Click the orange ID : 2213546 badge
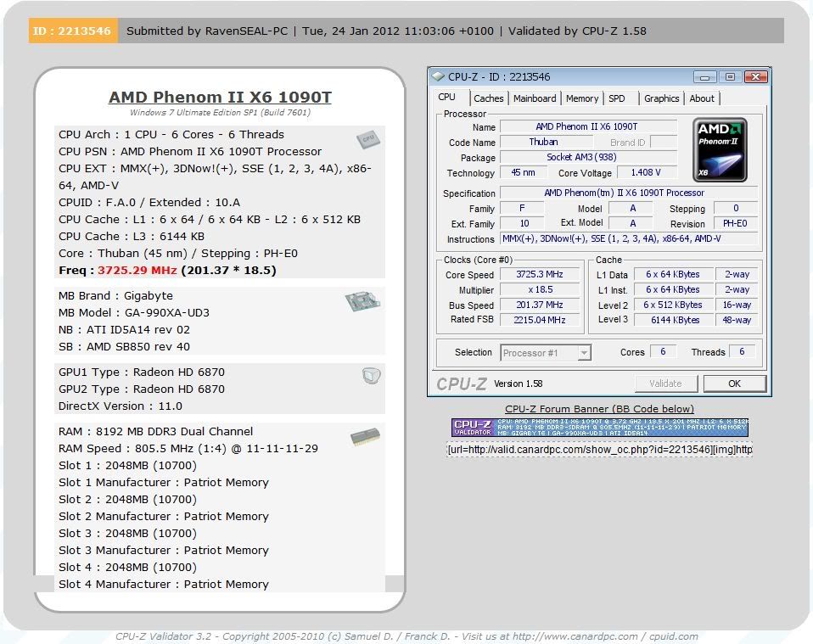Image resolution: width=813 pixels, height=644 pixels. click(72, 31)
